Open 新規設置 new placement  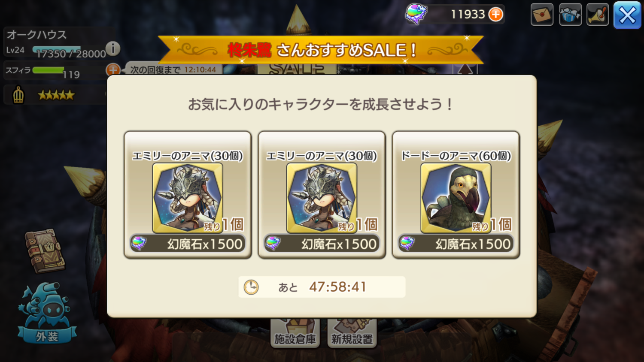click(352, 334)
